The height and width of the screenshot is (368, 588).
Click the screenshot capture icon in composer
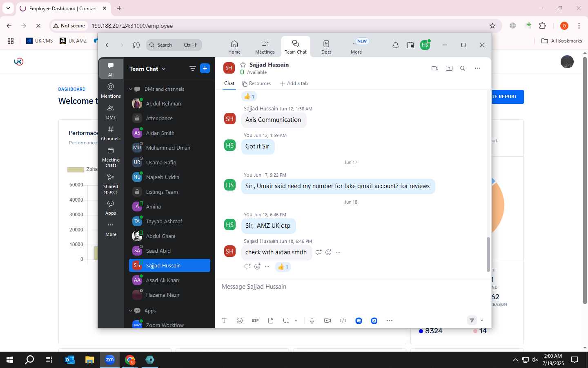(x=286, y=321)
